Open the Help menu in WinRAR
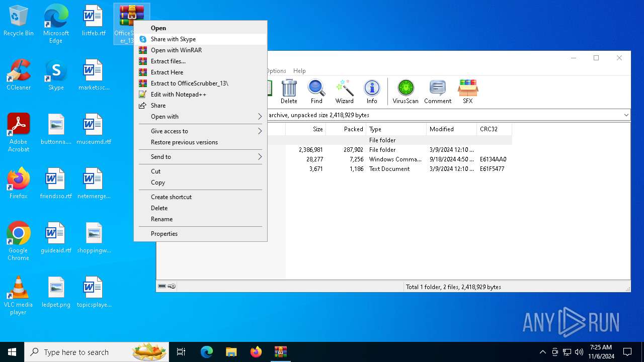This screenshot has height=362, width=644. click(299, 71)
